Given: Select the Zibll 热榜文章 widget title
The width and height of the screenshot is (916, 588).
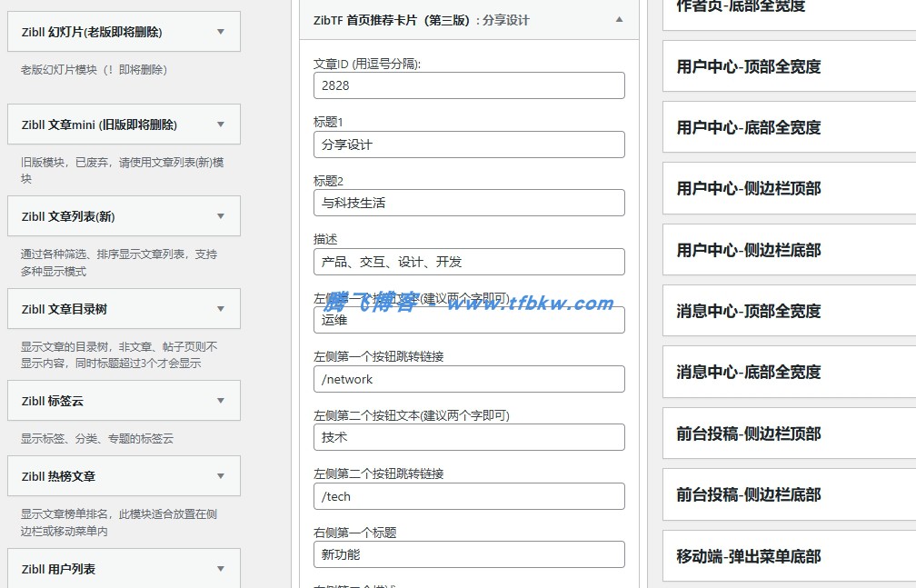Looking at the screenshot, I should (58, 476).
